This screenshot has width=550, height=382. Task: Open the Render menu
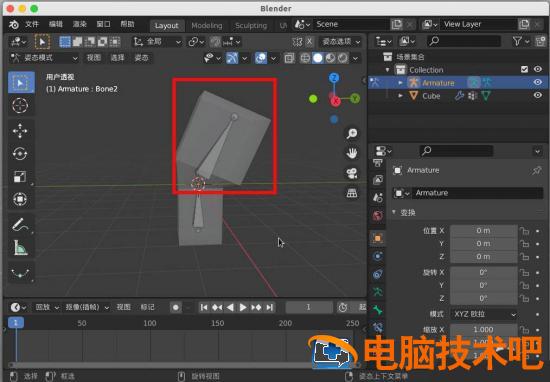[79, 24]
